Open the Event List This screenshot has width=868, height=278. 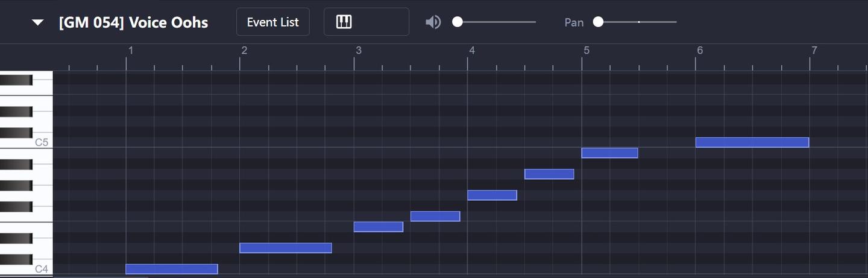click(272, 22)
